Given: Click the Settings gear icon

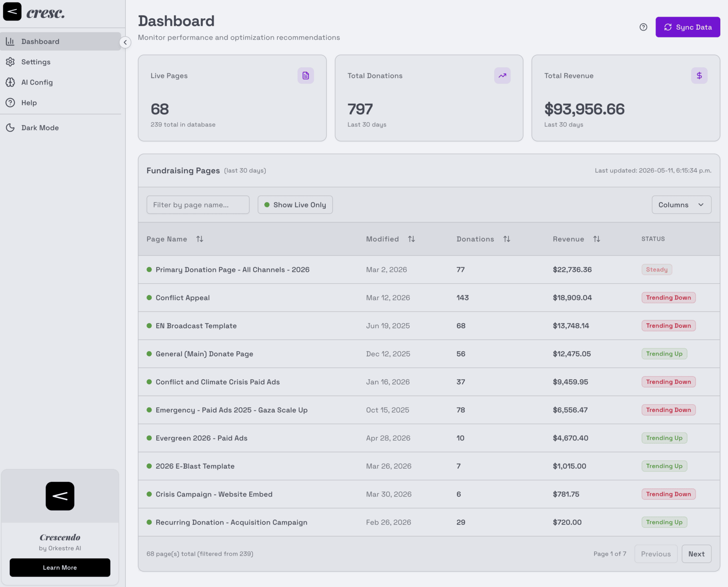Looking at the screenshot, I should coord(10,62).
